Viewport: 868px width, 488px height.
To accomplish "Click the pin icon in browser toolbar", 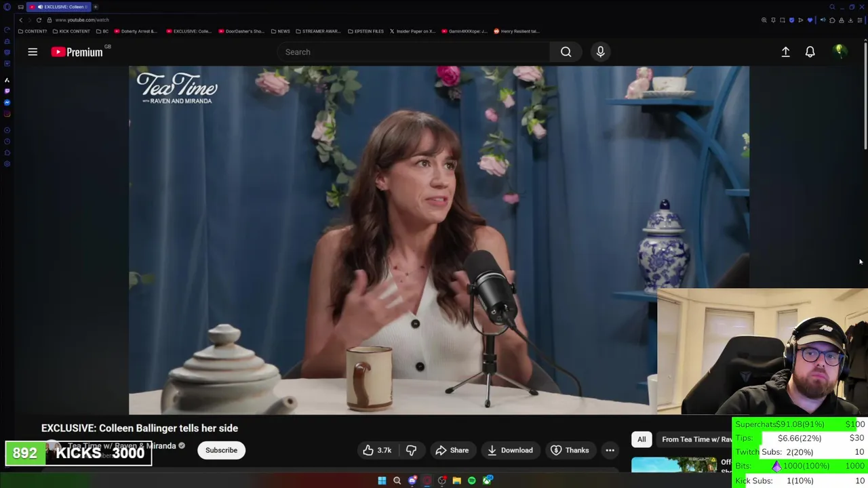I will 773,20.
